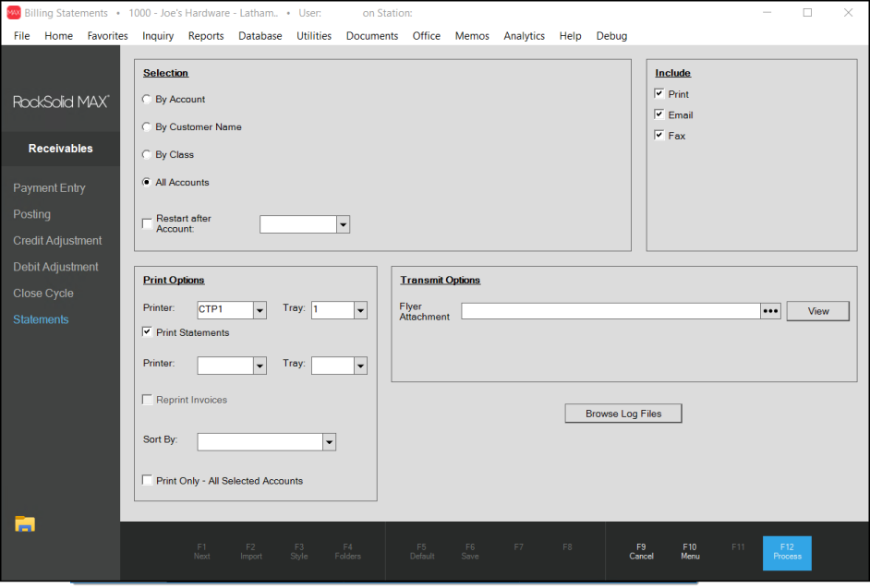Open the Reports menu

point(206,36)
